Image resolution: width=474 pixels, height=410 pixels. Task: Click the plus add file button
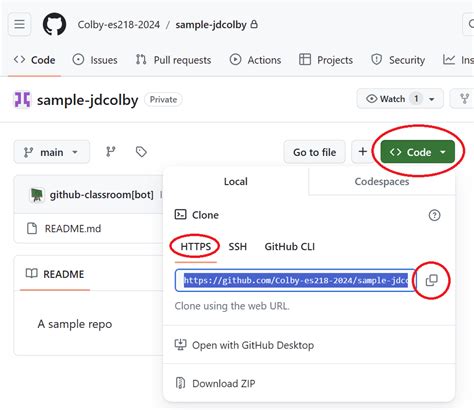pyautogui.click(x=363, y=152)
